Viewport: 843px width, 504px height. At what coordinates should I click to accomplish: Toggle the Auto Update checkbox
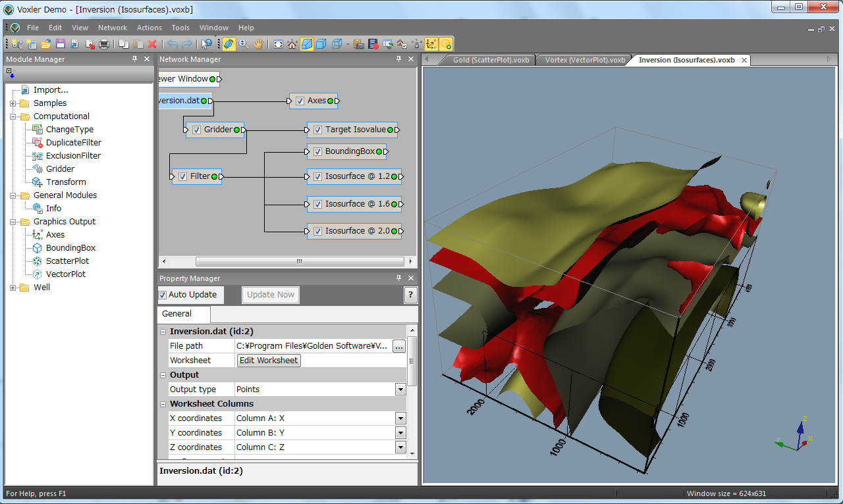(163, 295)
